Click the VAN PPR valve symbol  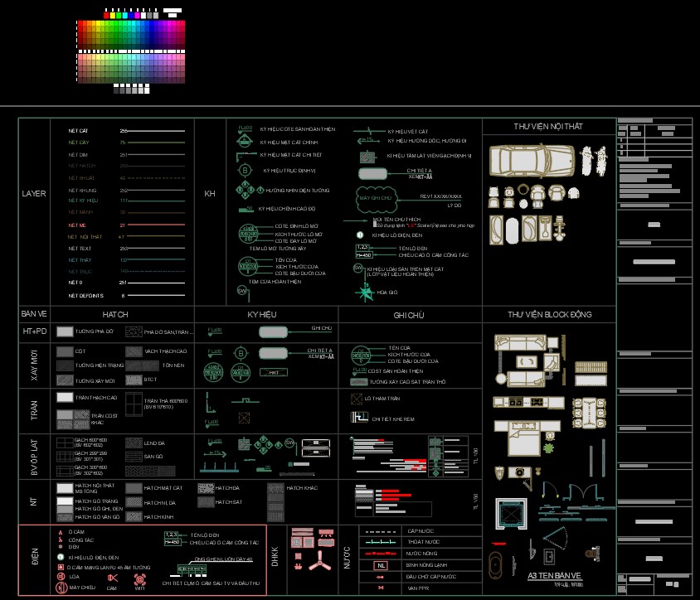click(381, 588)
